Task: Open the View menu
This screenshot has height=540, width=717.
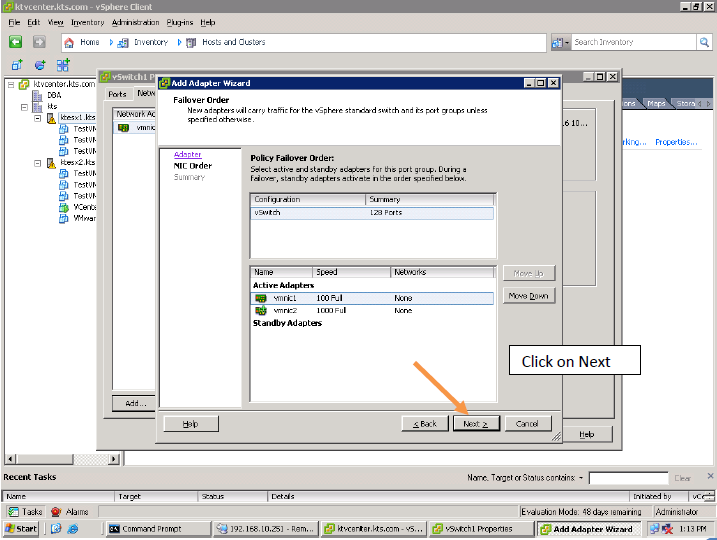Action: pos(55,22)
